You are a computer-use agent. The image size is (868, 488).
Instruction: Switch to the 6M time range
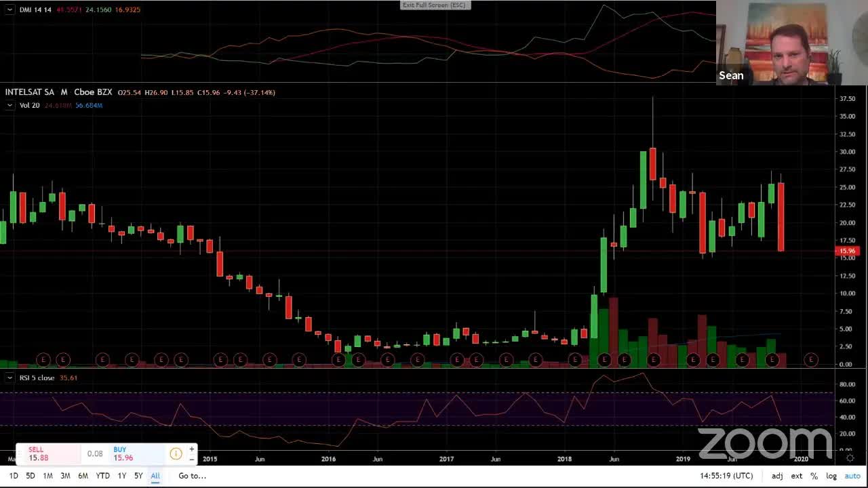click(83, 476)
